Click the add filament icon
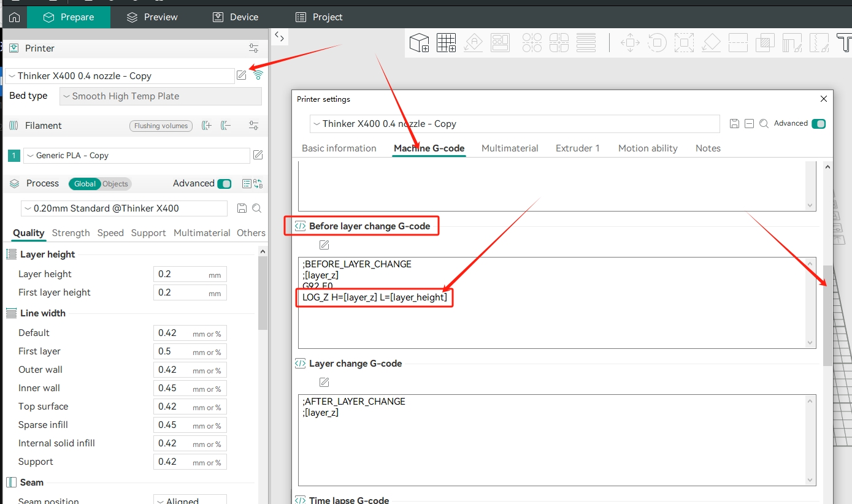Image resolution: width=852 pixels, height=504 pixels. point(207,126)
